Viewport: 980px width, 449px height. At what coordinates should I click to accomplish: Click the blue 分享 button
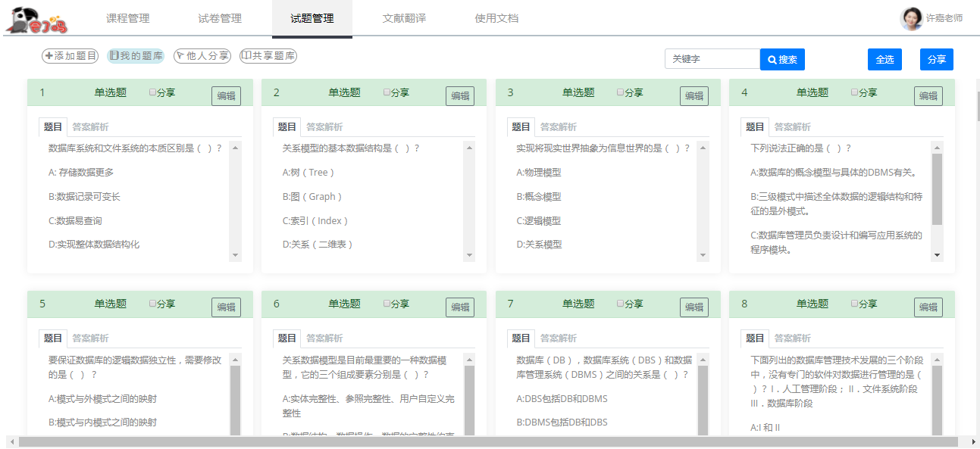[x=937, y=59]
